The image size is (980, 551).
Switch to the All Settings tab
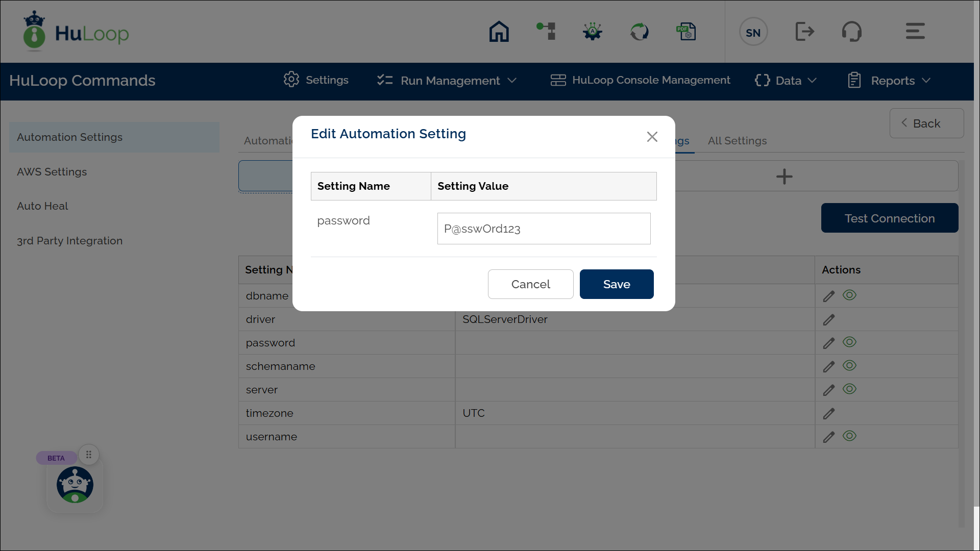[737, 141]
